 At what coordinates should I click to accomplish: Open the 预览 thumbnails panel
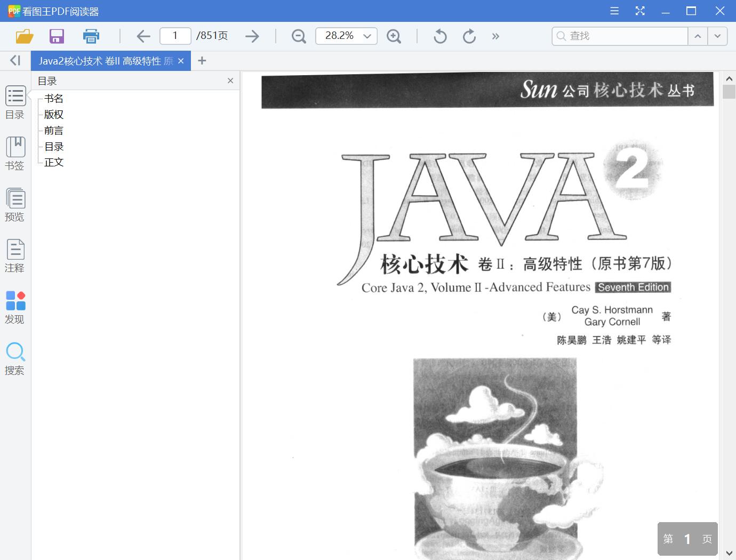(x=15, y=205)
